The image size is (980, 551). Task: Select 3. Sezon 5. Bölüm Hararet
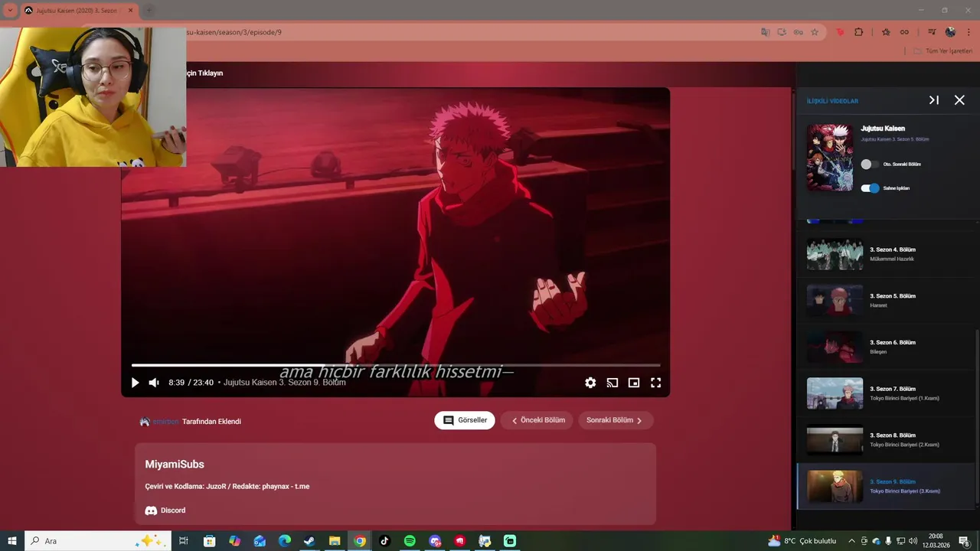click(886, 300)
